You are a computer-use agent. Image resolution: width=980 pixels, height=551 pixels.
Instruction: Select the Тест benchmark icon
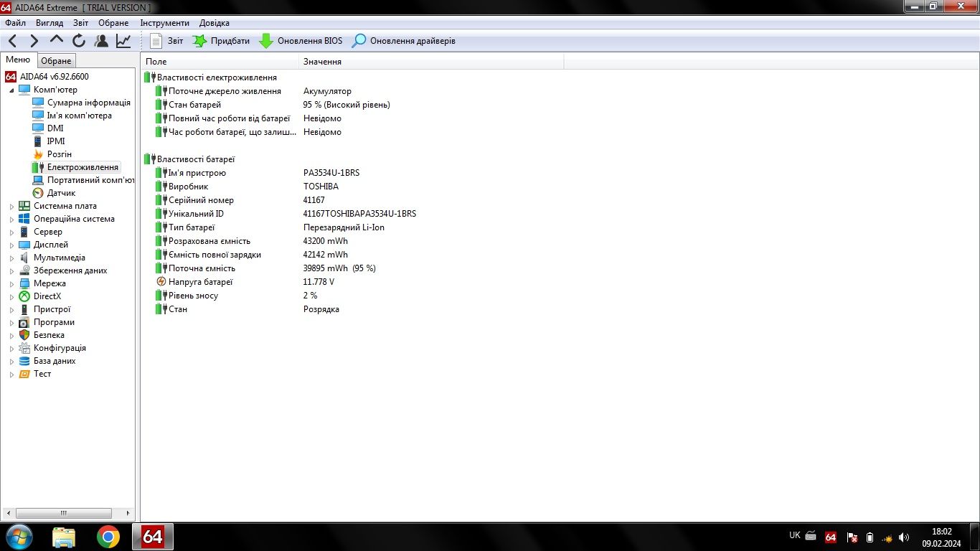24,374
